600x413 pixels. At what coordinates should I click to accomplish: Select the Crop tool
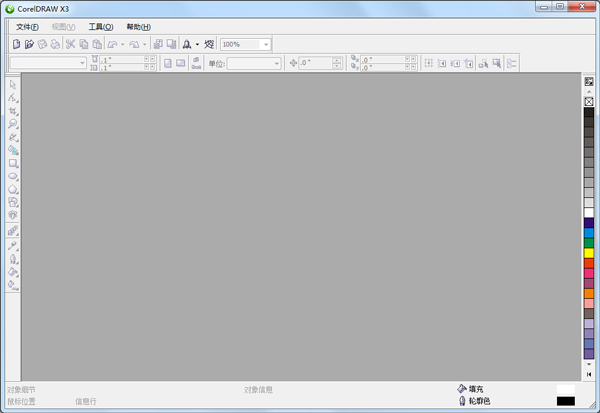click(13, 111)
